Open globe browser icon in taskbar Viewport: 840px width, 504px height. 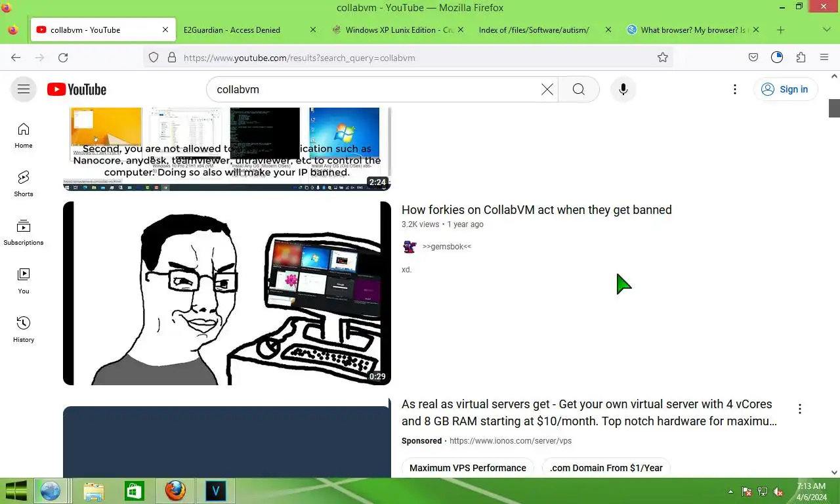(50, 491)
